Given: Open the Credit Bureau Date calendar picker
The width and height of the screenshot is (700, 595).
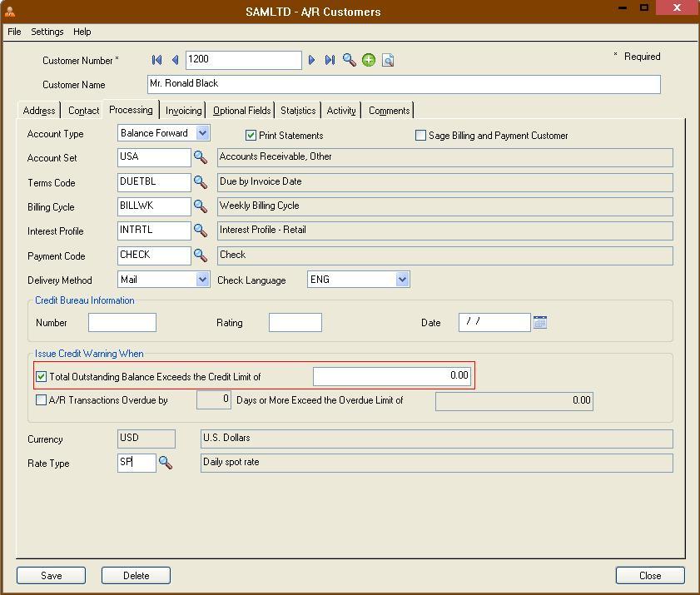Looking at the screenshot, I should click(540, 322).
